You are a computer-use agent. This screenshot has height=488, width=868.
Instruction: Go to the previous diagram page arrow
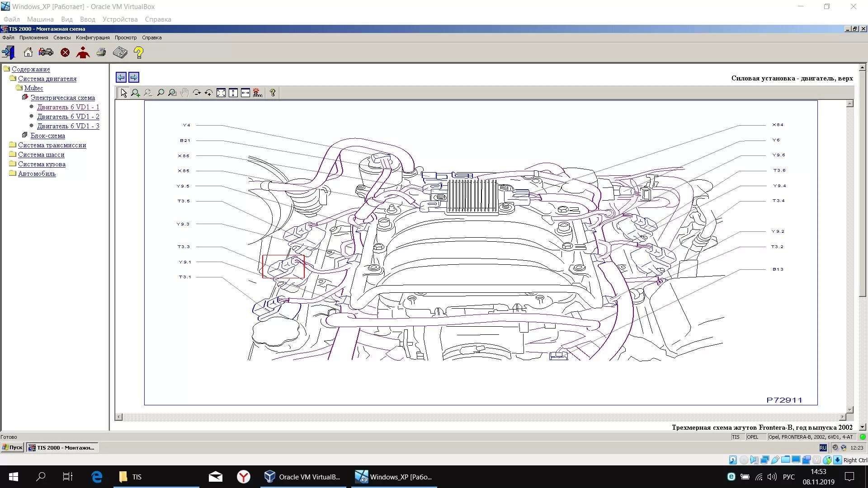click(x=121, y=77)
